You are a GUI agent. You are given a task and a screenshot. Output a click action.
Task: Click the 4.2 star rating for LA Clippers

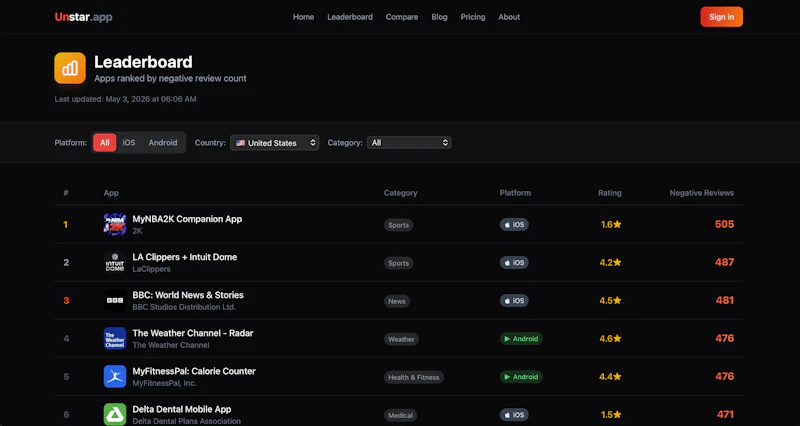coord(610,262)
